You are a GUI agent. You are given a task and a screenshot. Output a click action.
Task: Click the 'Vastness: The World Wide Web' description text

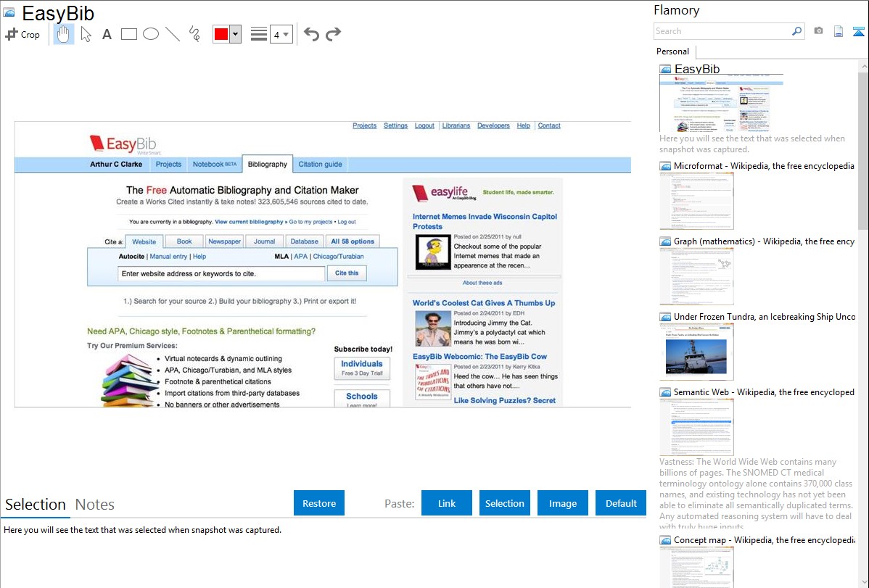[756, 494]
